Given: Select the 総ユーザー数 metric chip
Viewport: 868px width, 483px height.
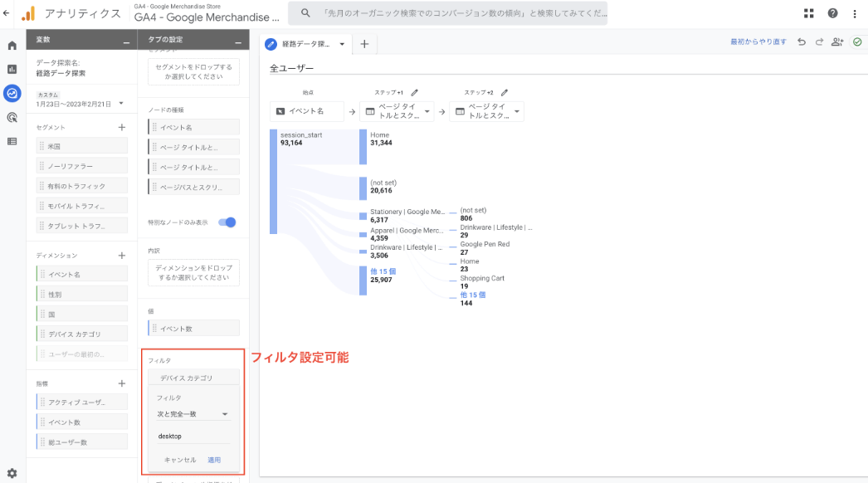Looking at the screenshot, I should tap(82, 442).
